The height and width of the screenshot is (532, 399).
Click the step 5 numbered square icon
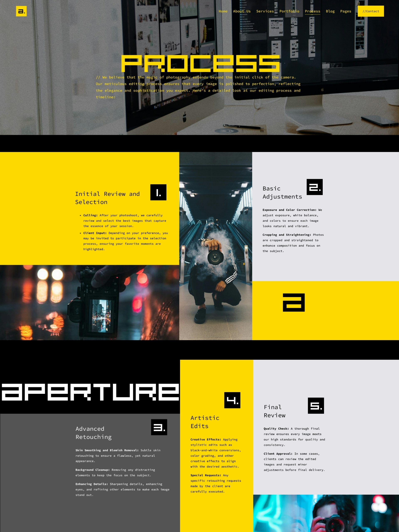tap(315, 405)
